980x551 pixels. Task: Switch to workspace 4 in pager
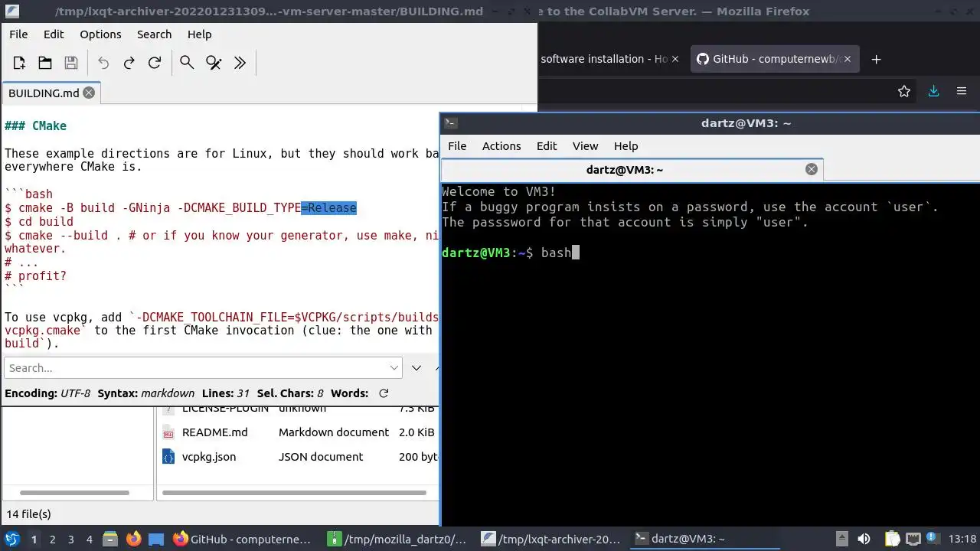coord(90,540)
